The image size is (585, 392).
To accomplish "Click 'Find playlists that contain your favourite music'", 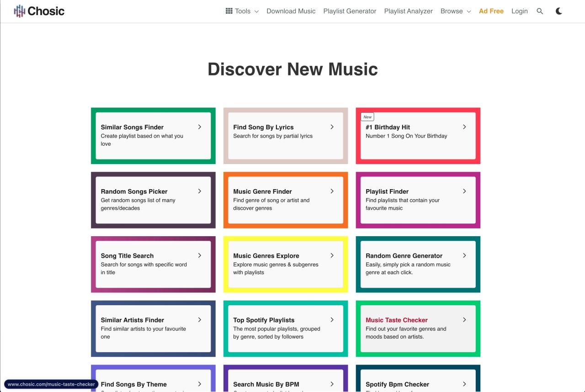I will tap(403, 204).
